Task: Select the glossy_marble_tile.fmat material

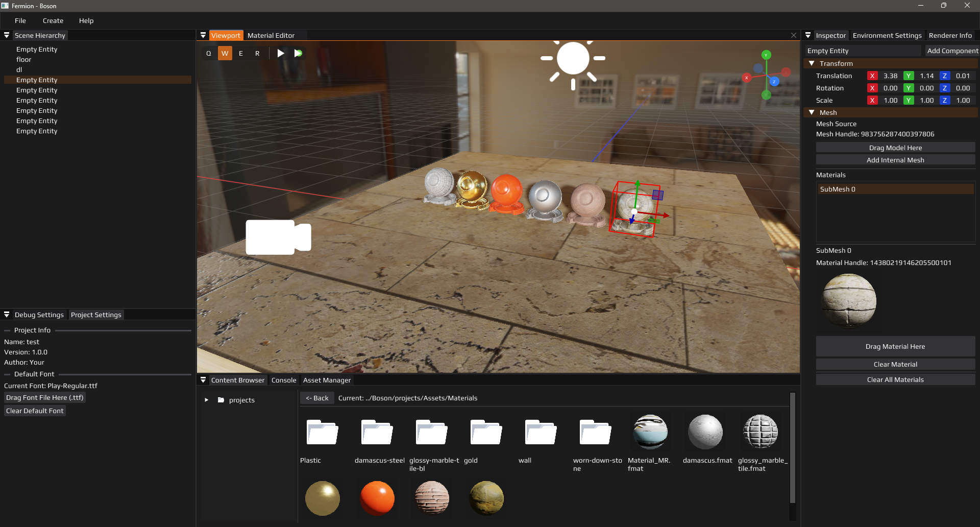Action: pyautogui.click(x=760, y=432)
